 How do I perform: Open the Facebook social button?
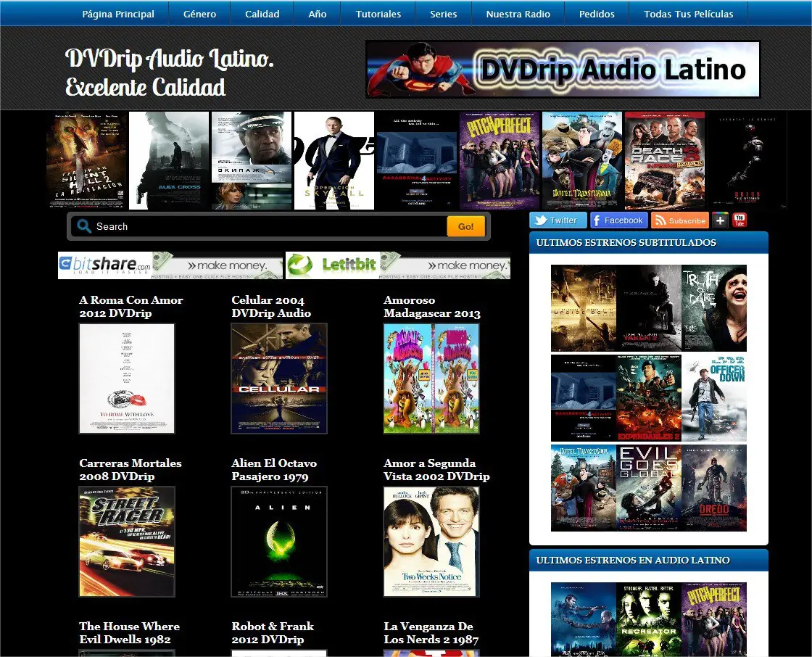[619, 220]
